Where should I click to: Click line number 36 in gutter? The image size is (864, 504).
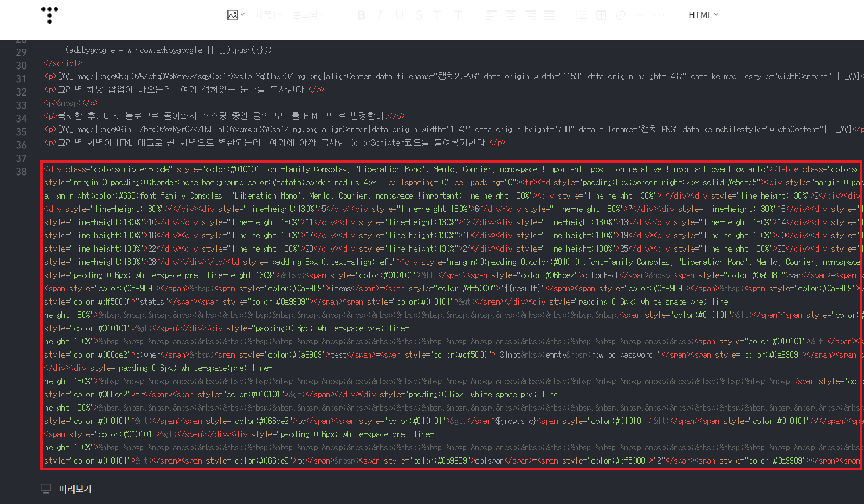(21, 145)
